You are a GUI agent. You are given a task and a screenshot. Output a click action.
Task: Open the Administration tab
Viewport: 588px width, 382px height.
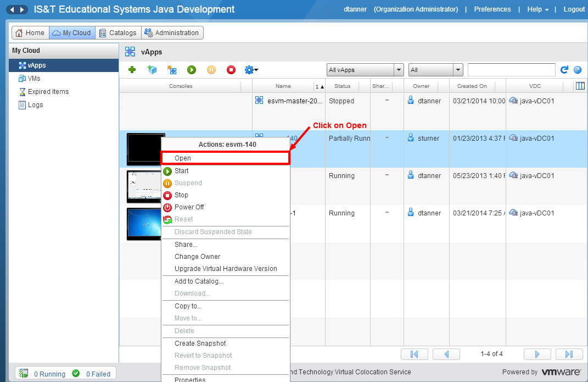coord(172,33)
